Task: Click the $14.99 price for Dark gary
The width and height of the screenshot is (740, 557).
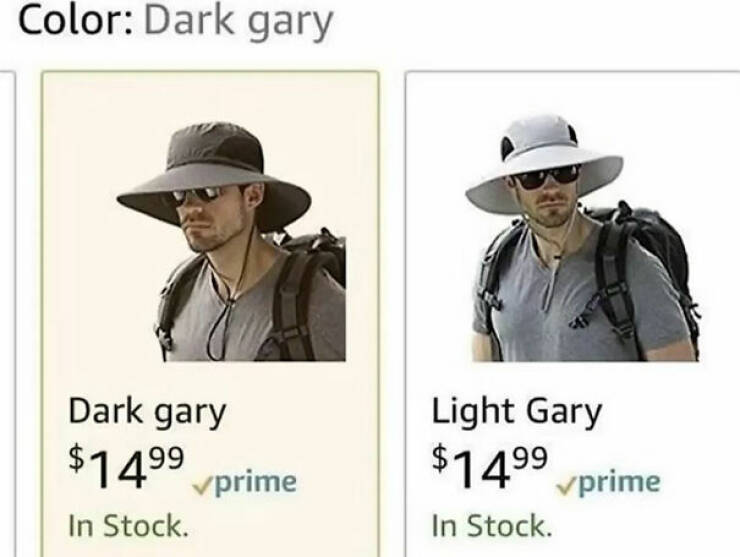Action: pyautogui.click(x=126, y=467)
